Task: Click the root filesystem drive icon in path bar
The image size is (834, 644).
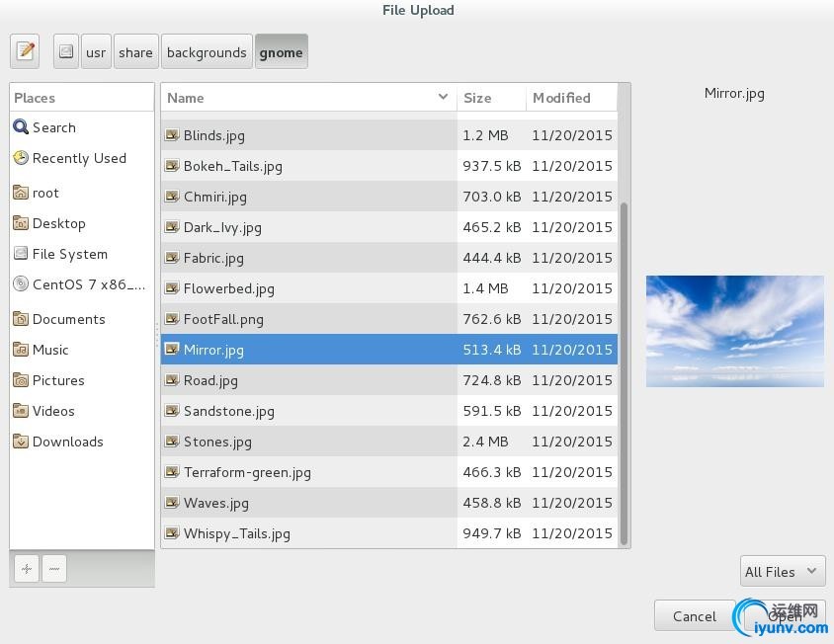Action: (x=66, y=51)
